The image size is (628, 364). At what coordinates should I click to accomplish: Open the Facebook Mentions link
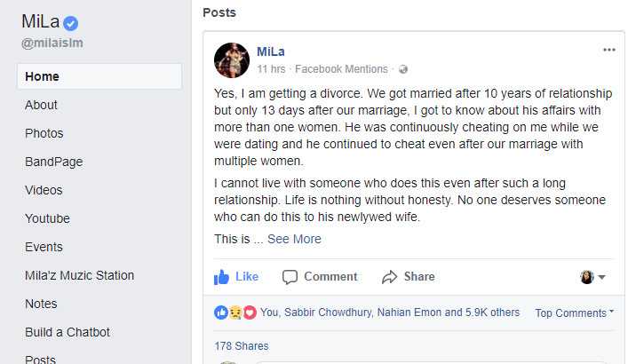point(341,69)
